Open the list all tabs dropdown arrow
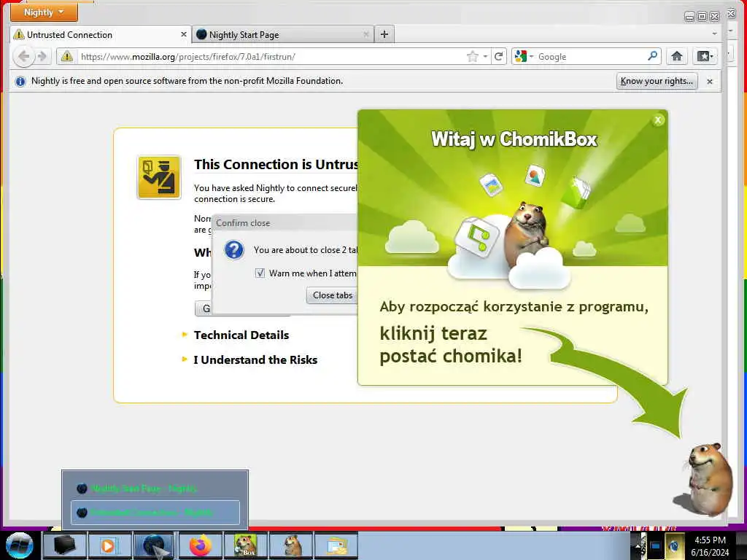The image size is (747, 560). tap(715, 34)
